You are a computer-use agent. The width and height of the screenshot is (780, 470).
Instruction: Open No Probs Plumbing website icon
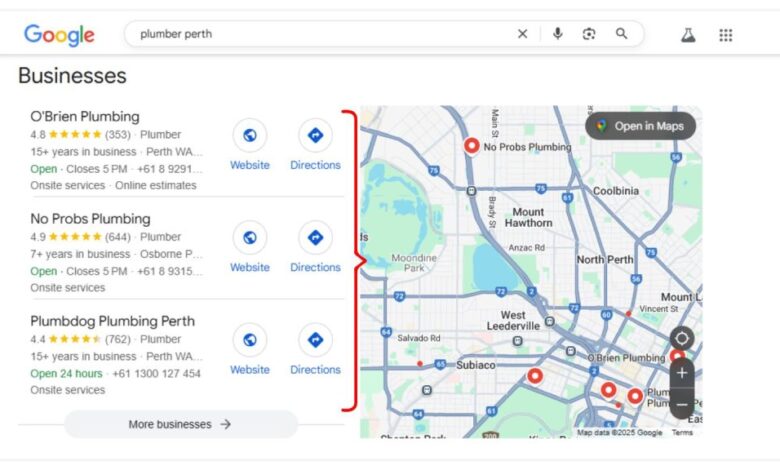click(250, 237)
